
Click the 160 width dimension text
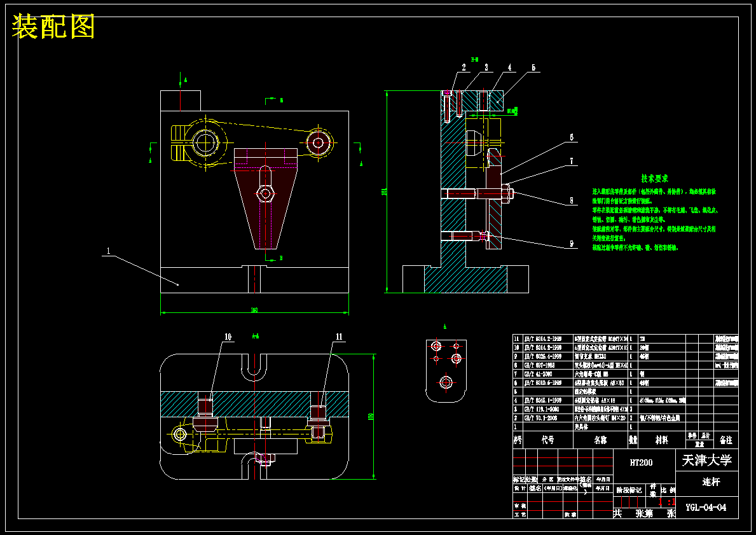coord(254,310)
